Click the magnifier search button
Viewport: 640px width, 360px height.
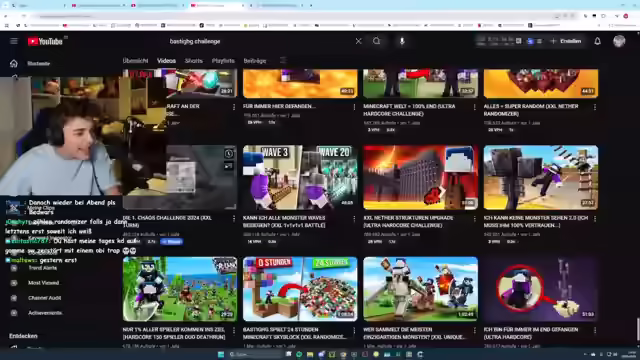pyautogui.click(x=377, y=41)
